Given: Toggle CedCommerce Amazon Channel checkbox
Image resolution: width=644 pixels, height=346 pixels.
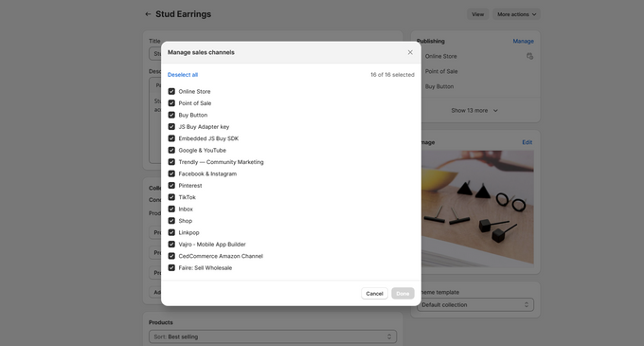Looking at the screenshot, I should click(x=171, y=256).
